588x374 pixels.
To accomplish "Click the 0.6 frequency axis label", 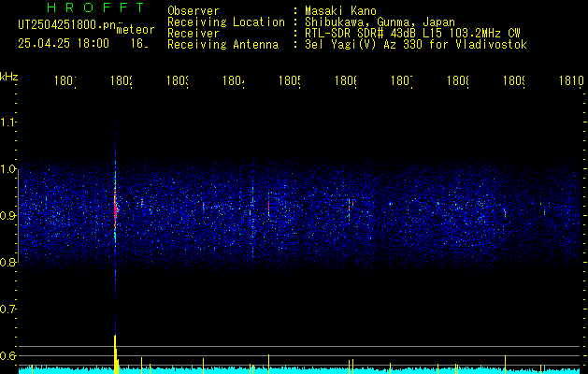I will click(x=7, y=355).
